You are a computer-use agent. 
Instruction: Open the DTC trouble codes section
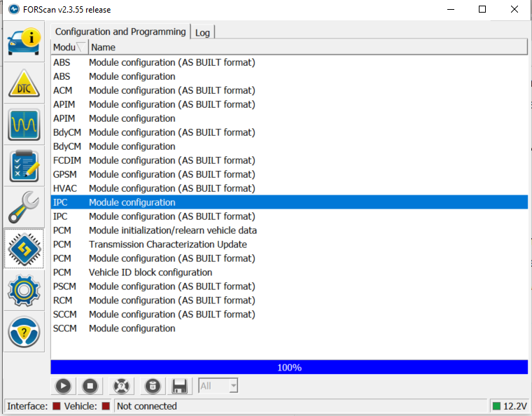click(x=24, y=83)
